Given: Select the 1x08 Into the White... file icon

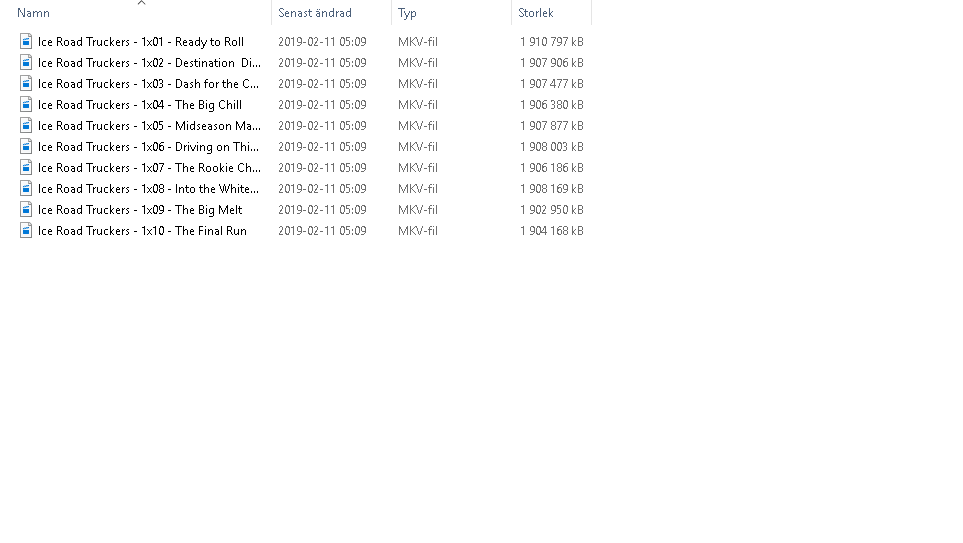Looking at the screenshot, I should [26, 188].
